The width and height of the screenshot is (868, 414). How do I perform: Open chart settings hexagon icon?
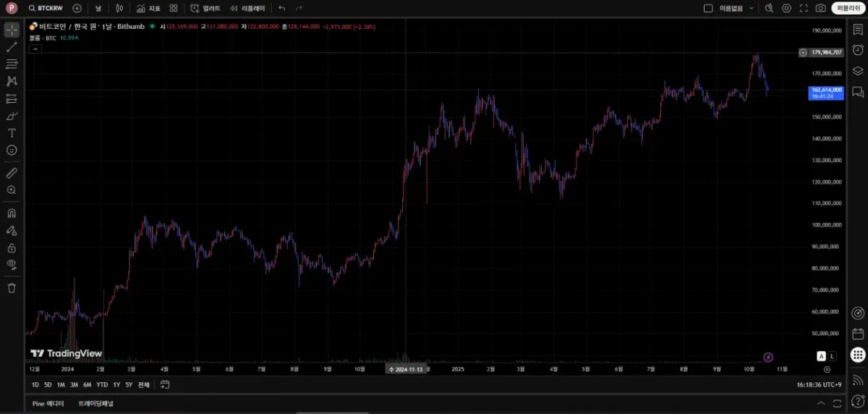[x=787, y=8]
